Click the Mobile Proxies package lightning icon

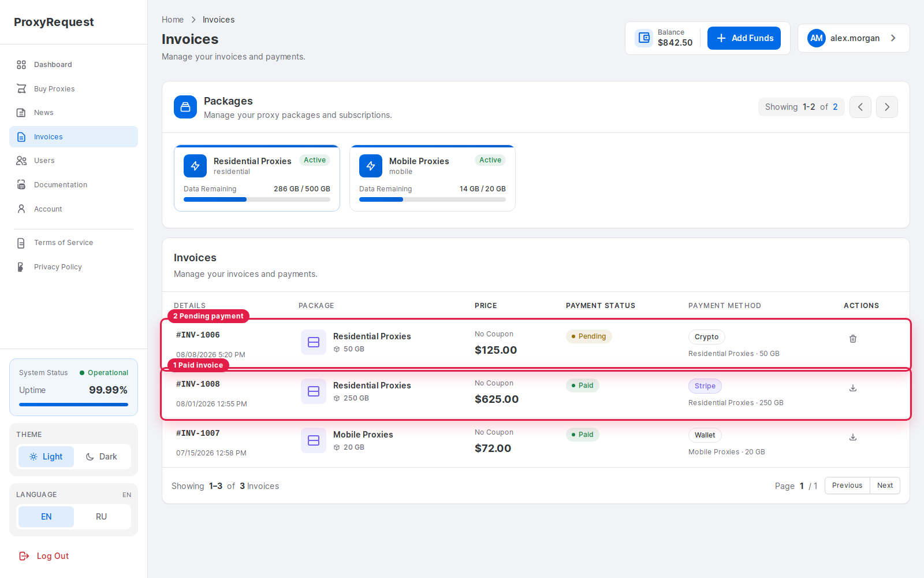point(371,166)
